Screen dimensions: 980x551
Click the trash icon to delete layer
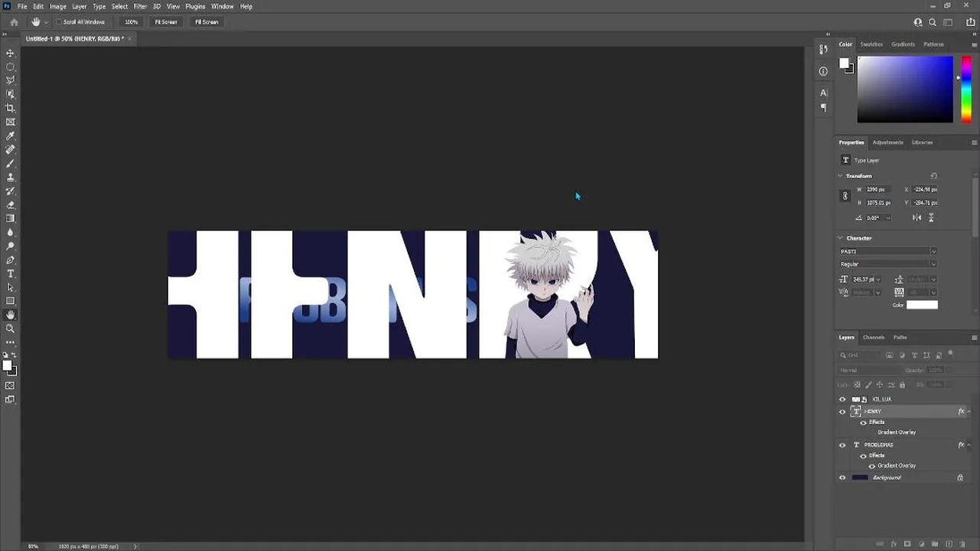coord(962,544)
